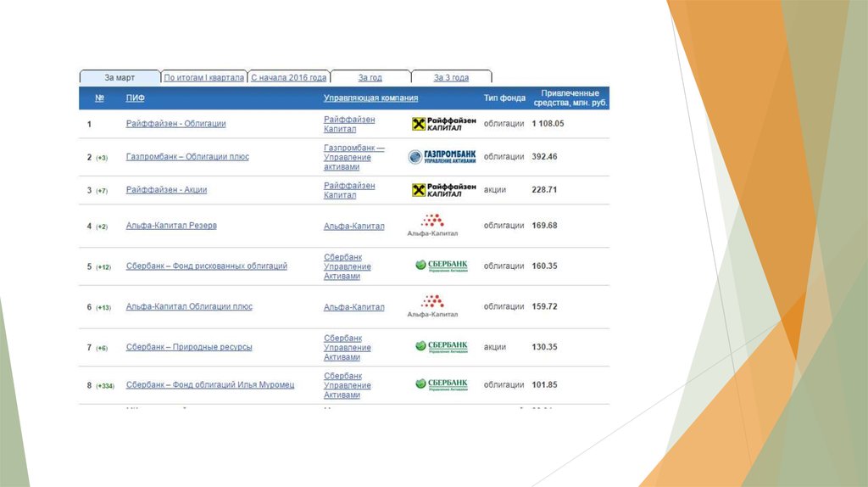This screenshot has width=868, height=487.
Task: Sort by Управляющая компания column header
Action: tap(370, 98)
